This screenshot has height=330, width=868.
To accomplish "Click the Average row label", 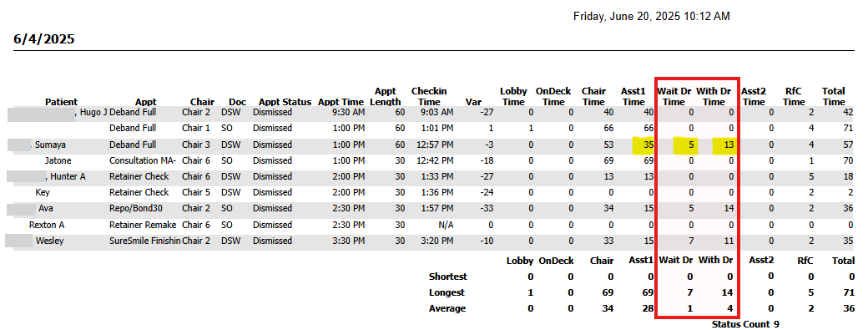I will point(447,308).
